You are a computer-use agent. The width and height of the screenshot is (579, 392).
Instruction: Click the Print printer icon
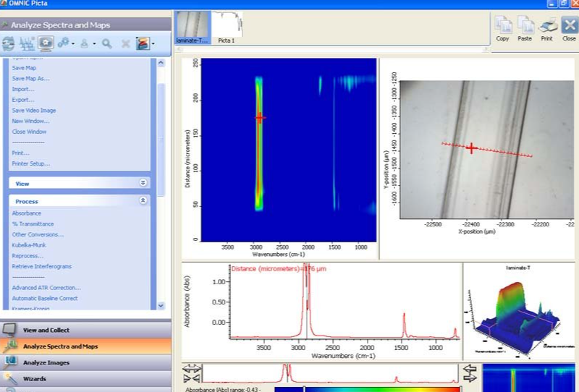point(547,25)
